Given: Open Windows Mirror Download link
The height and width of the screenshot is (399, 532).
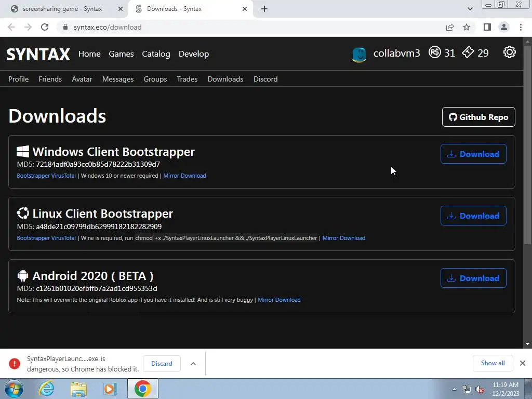Looking at the screenshot, I should tap(184, 176).
